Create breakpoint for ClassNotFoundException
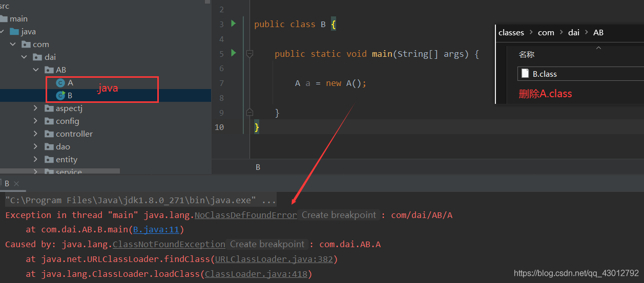The width and height of the screenshot is (644, 283). 267,244
